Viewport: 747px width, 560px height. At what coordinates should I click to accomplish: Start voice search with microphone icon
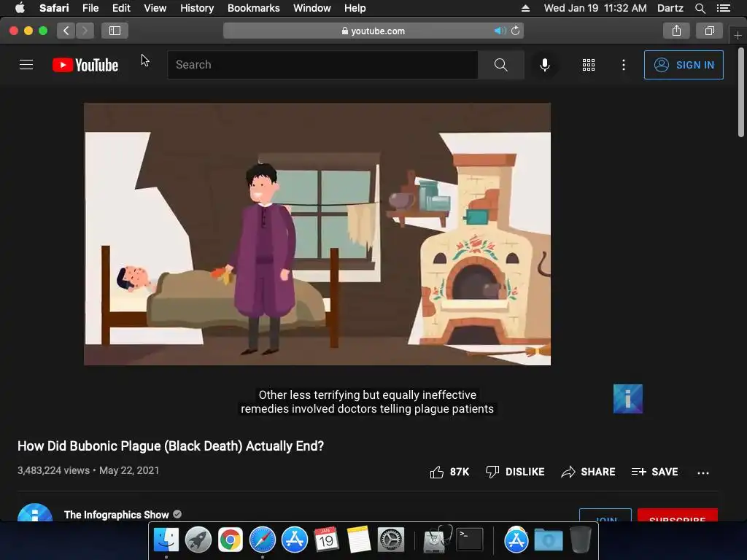coord(544,65)
